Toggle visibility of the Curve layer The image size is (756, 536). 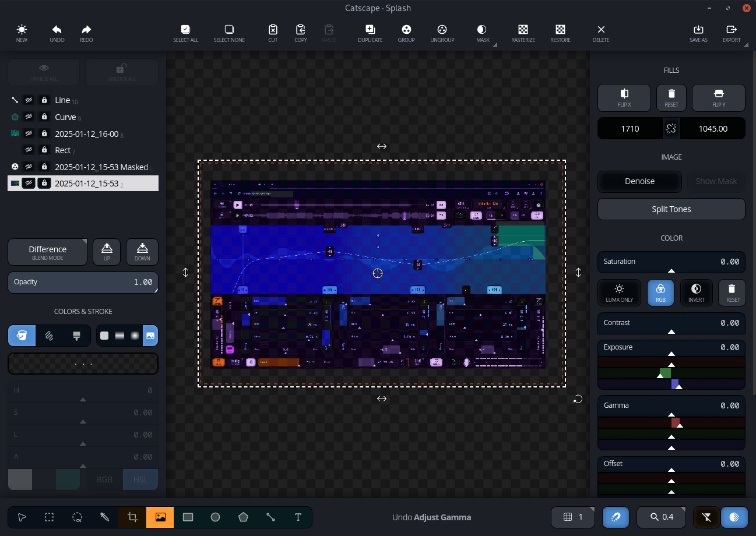coord(29,117)
